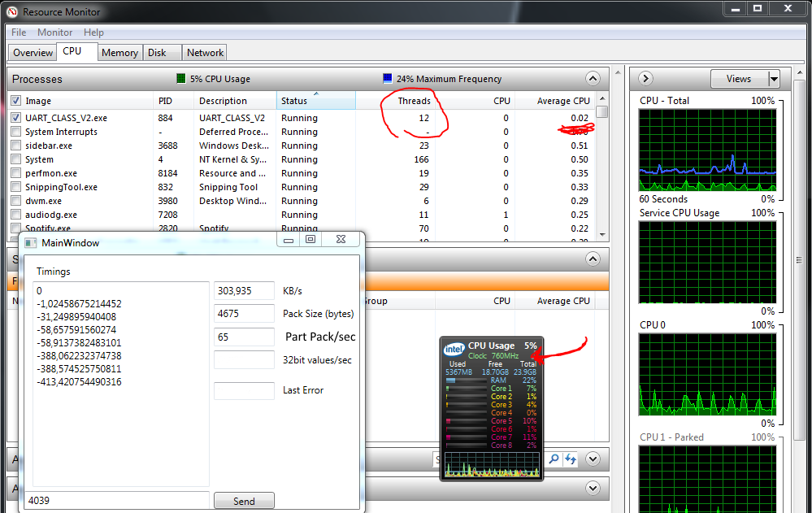
Task: Select the UART_CLASS_V2.exe process row
Action: pyautogui.click(x=303, y=118)
